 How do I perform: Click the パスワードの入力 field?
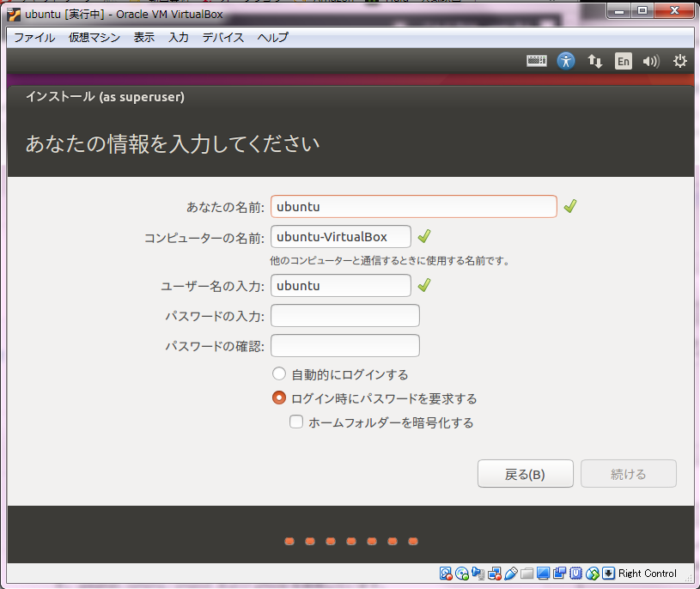click(x=344, y=316)
